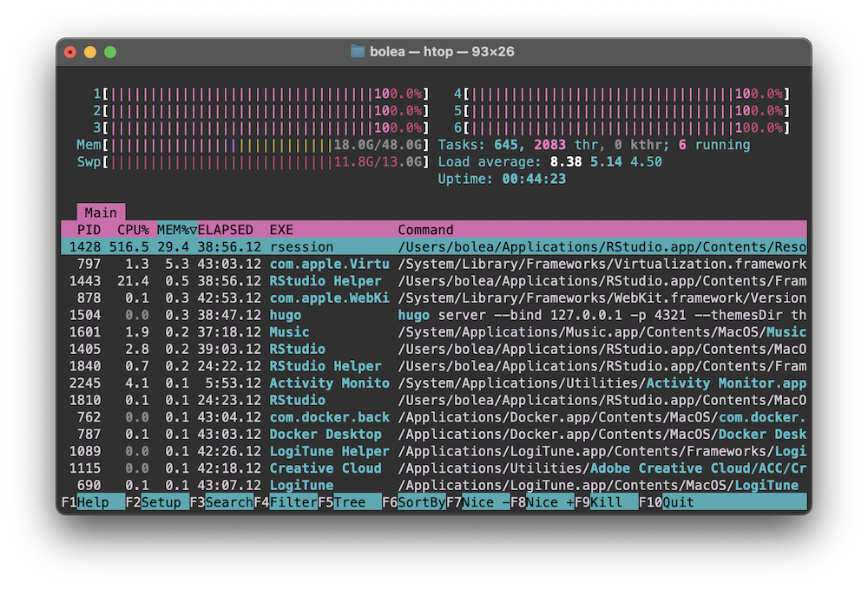Click F9 Kill for selected process

coord(607,502)
